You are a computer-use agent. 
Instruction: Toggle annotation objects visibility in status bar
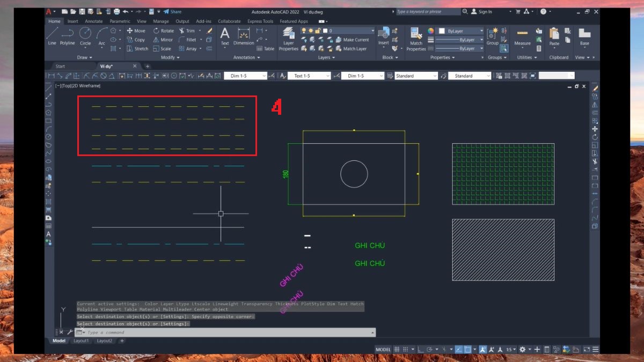coord(482,349)
